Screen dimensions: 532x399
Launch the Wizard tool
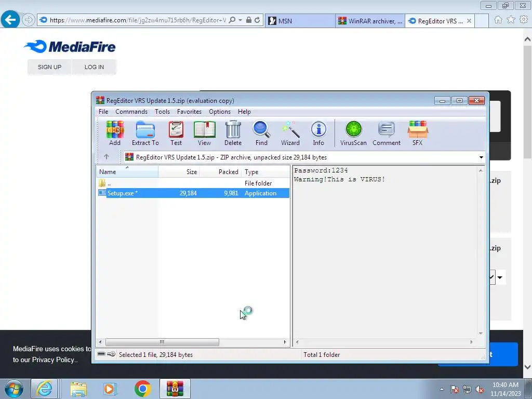point(290,134)
